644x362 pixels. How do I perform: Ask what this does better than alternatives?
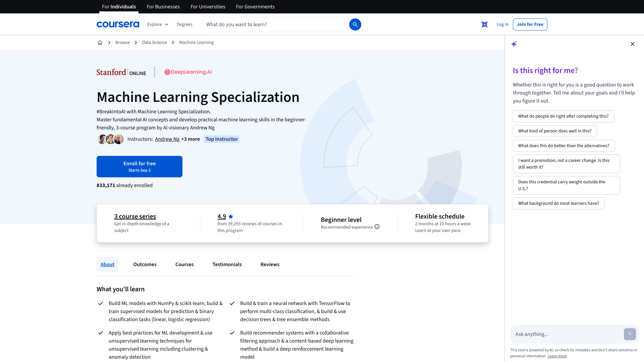coord(564,146)
